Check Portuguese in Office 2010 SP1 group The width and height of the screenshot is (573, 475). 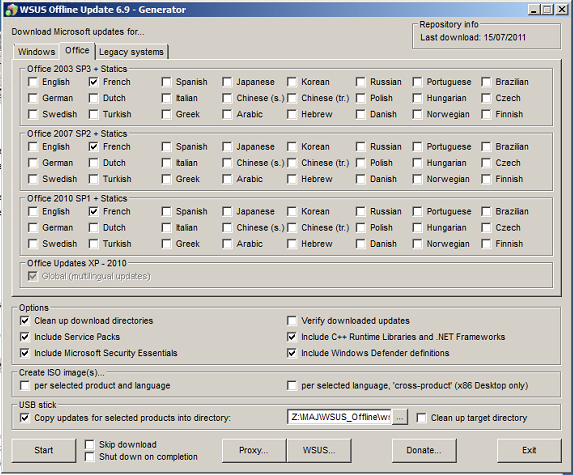(x=417, y=212)
